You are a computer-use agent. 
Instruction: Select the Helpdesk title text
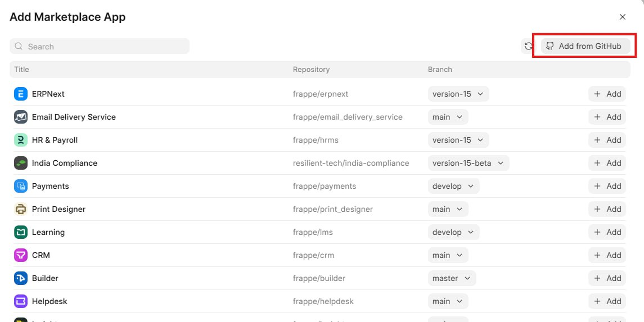[49, 301]
